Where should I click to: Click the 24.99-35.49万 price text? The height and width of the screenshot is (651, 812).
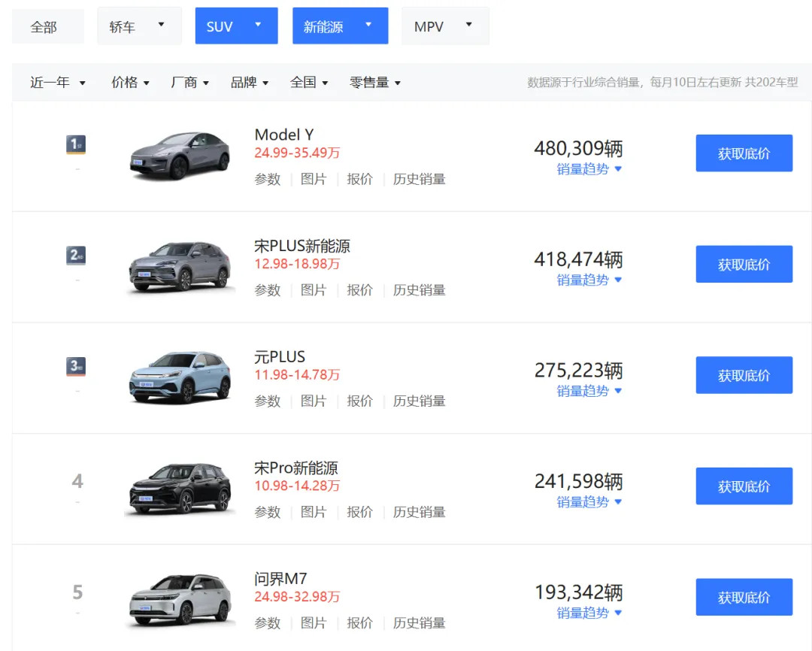pyautogui.click(x=297, y=153)
